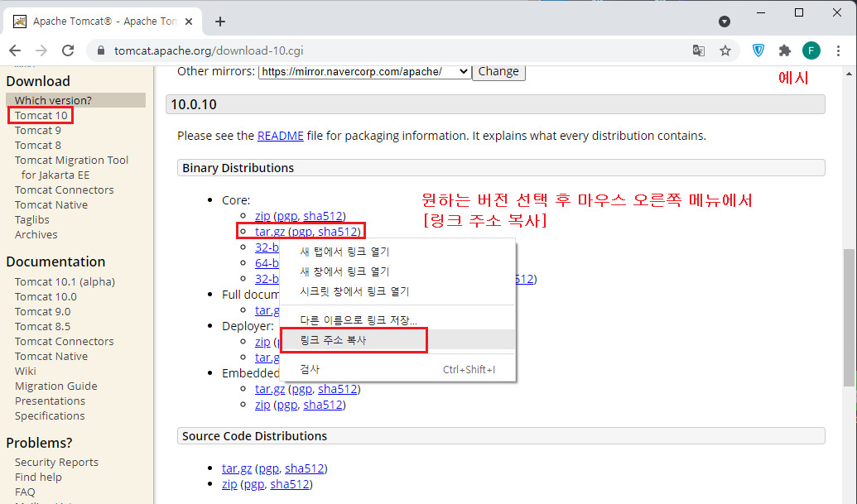Open Documentation section Tomcat Connectors

pyautogui.click(x=64, y=341)
